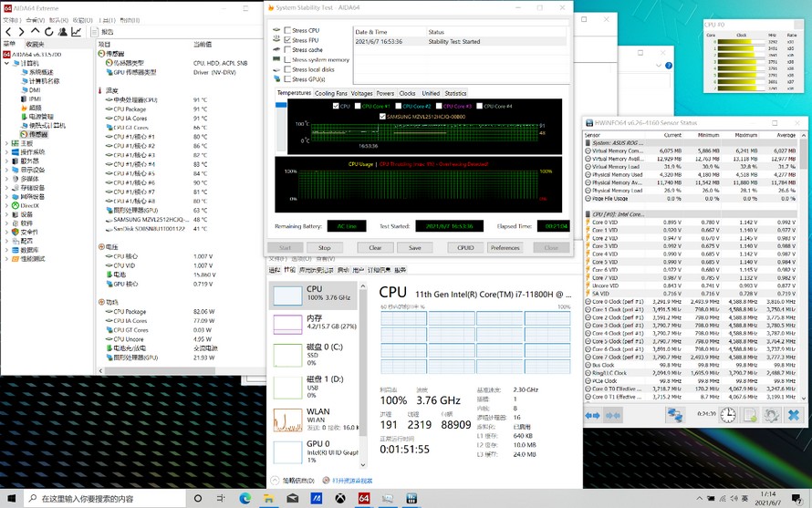Image resolution: width=812 pixels, height=508 pixels.
Task: Open Microsoft Edge from the taskbar
Action: click(245, 499)
